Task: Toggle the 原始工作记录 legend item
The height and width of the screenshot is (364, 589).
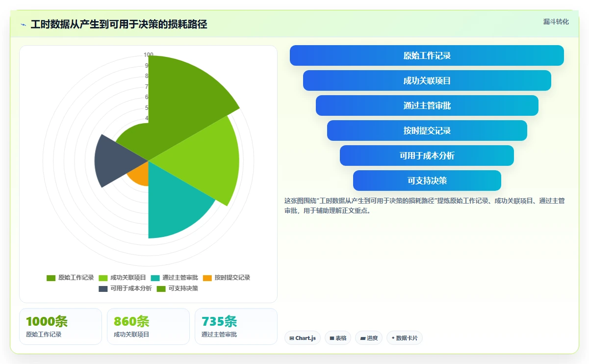Action: (x=70, y=278)
